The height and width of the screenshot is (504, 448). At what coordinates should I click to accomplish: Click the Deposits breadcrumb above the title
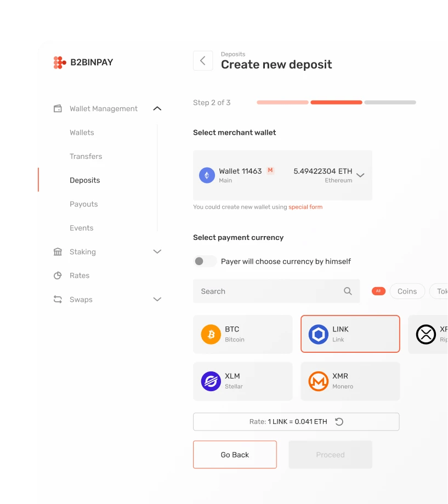pyautogui.click(x=233, y=54)
